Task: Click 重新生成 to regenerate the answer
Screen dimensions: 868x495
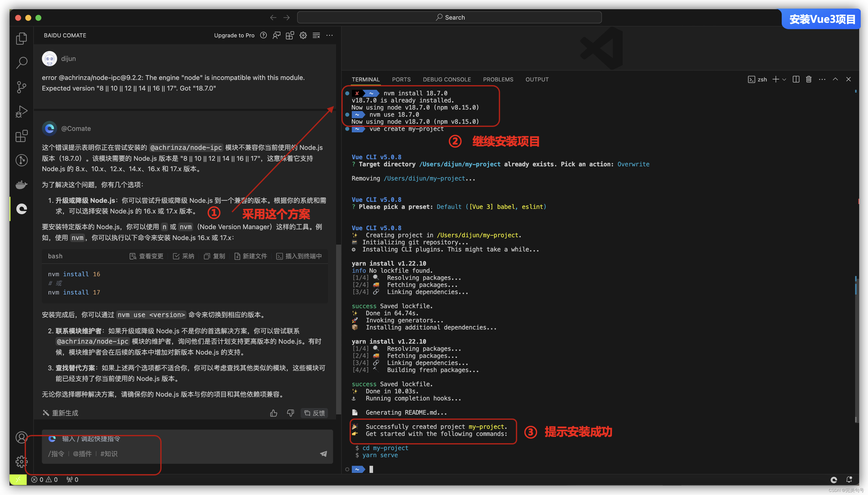Action: [60, 413]
